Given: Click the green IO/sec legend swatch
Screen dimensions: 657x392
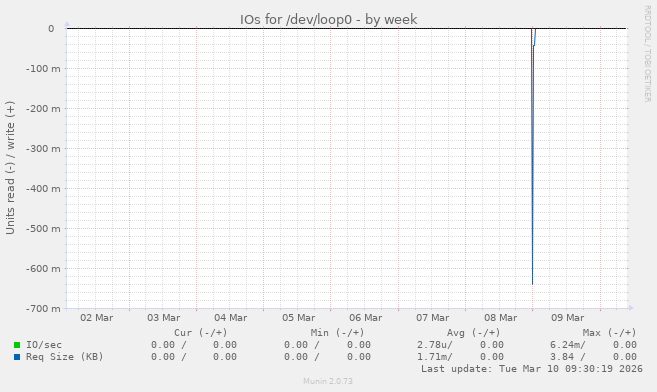Looking at the screenshot, I should (17, 345).
